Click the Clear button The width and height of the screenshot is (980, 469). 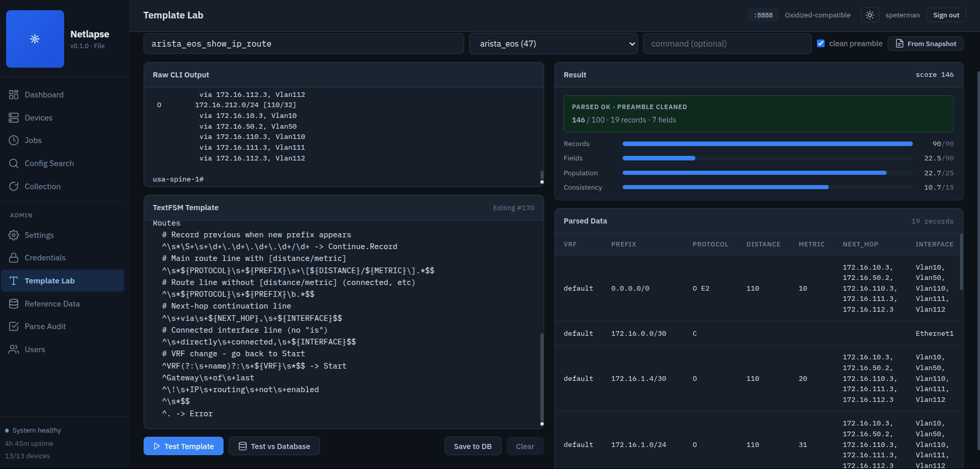(525, 446)
